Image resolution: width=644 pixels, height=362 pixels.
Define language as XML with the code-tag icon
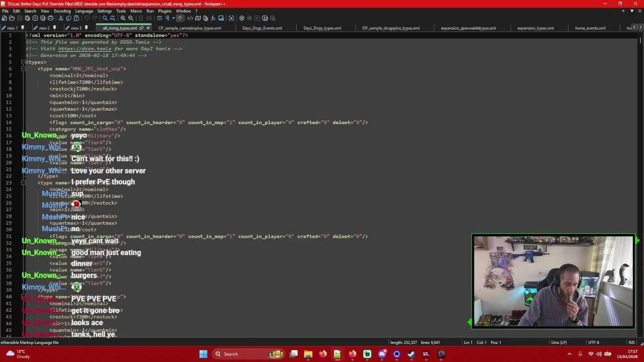pos(190,18)
